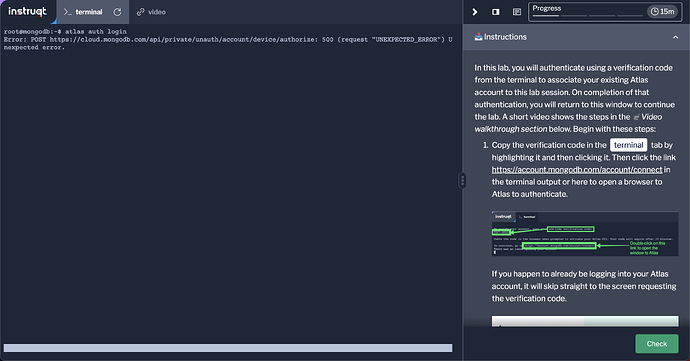Viewport: 690px width, 361px height.
Task: Click the terminal badge in instructions
Action: [628, 145]
